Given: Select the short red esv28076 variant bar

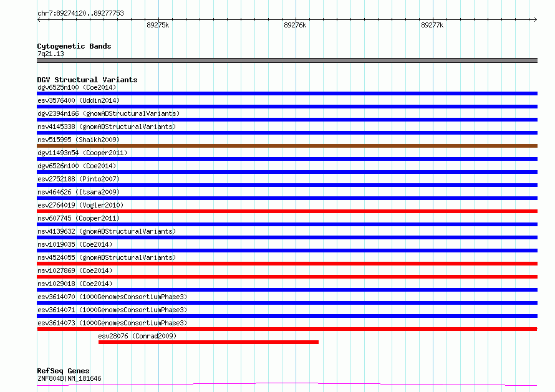Looking at the screenshot, I should pyautogui.click(x=208, y=342).
